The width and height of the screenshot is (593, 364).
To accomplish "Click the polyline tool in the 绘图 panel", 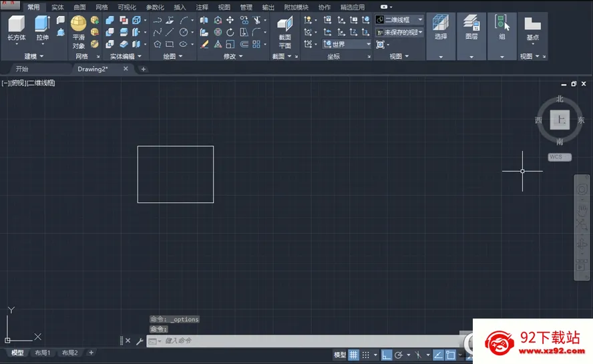I will (158, 19).
